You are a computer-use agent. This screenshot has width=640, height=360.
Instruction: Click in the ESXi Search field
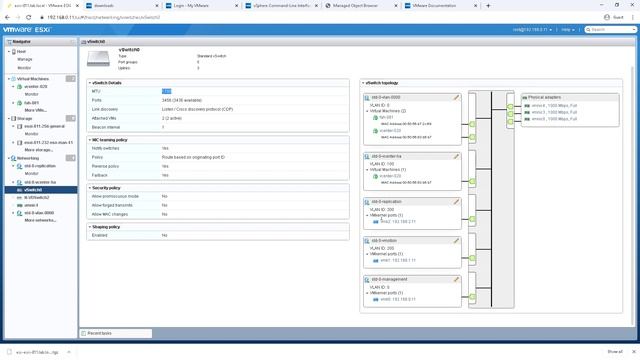coord(611,30)
